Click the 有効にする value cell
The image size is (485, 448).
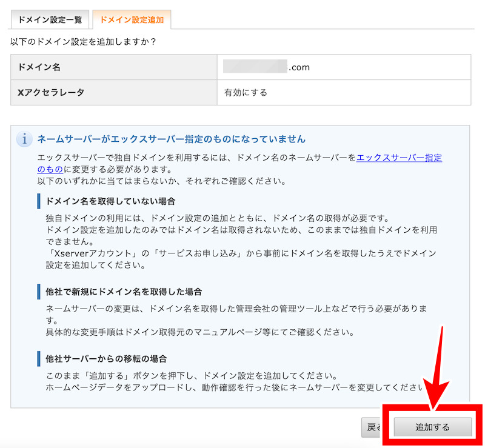pyautogui.click(x=344, y=93)
